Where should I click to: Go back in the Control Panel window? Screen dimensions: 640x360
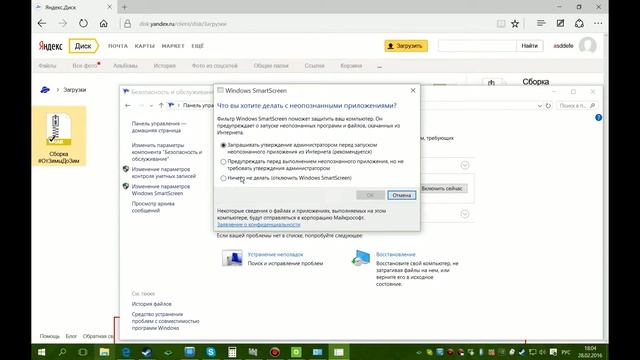coord(128,106)
